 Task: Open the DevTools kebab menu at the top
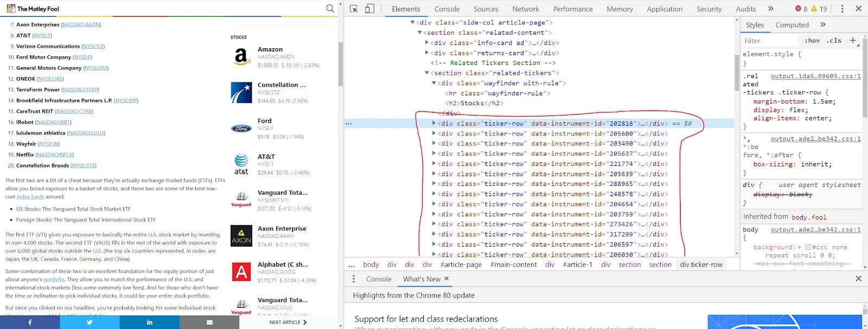pos(842,9)
